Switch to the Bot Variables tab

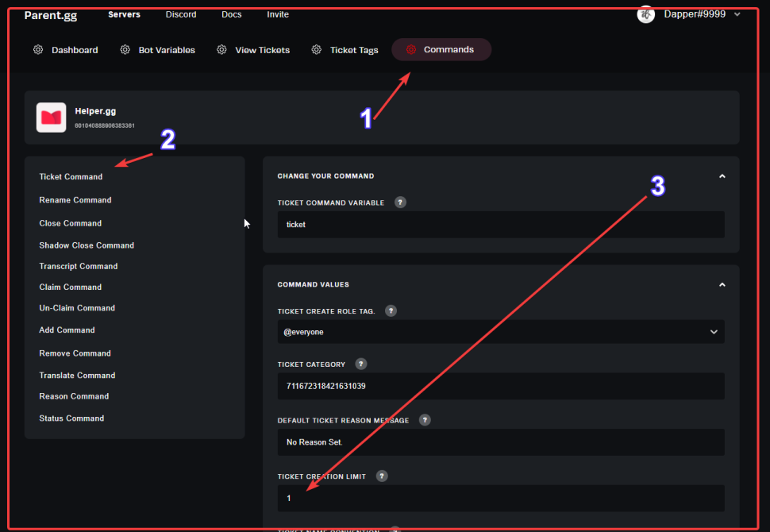pos(158,49)
